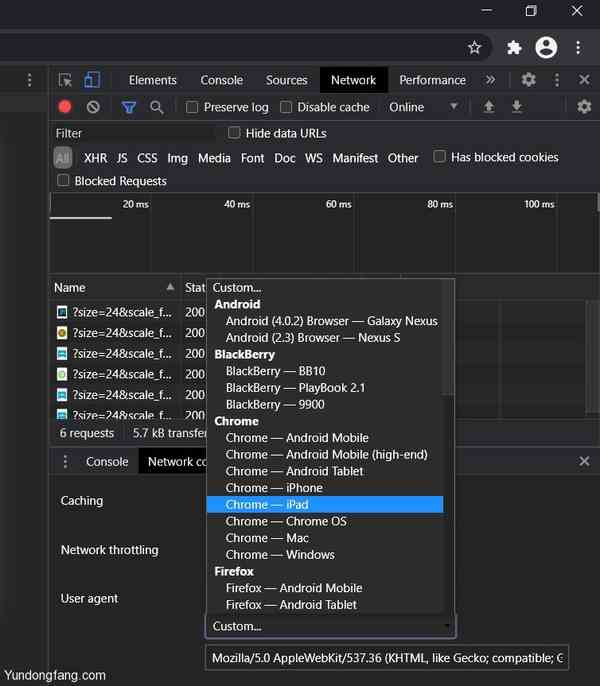This screenshot has width=600, height=686.
Task: Bookmark this page with the star icon
Action: coord(474,47)
